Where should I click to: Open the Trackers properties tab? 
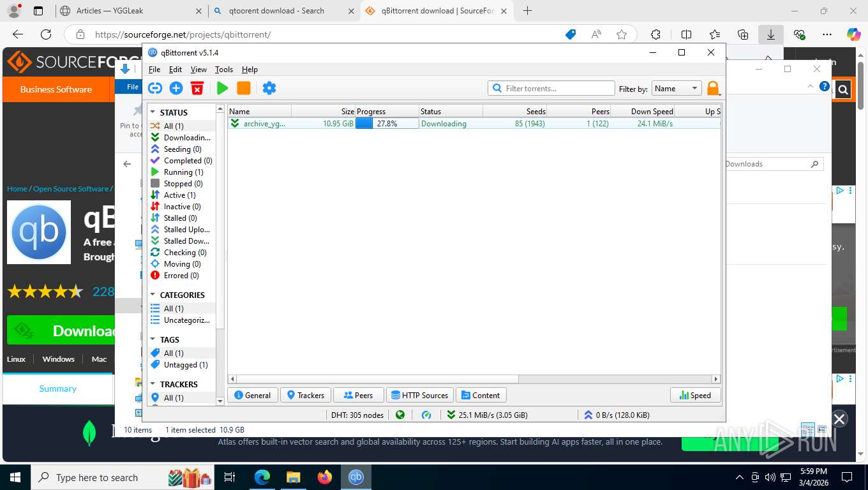coord(306,396)
